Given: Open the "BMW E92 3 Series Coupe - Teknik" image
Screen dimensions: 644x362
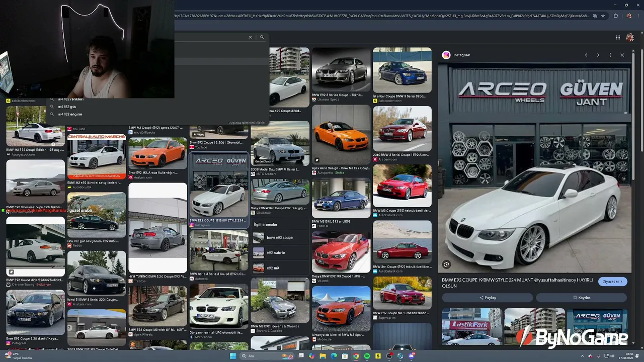Looking at the screenshot, I should click(341, 70).
